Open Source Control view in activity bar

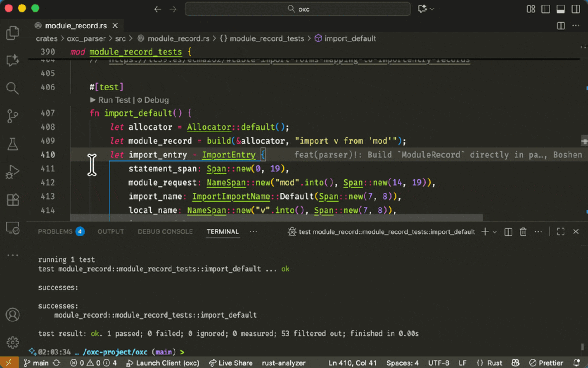[x=13, y=116]
